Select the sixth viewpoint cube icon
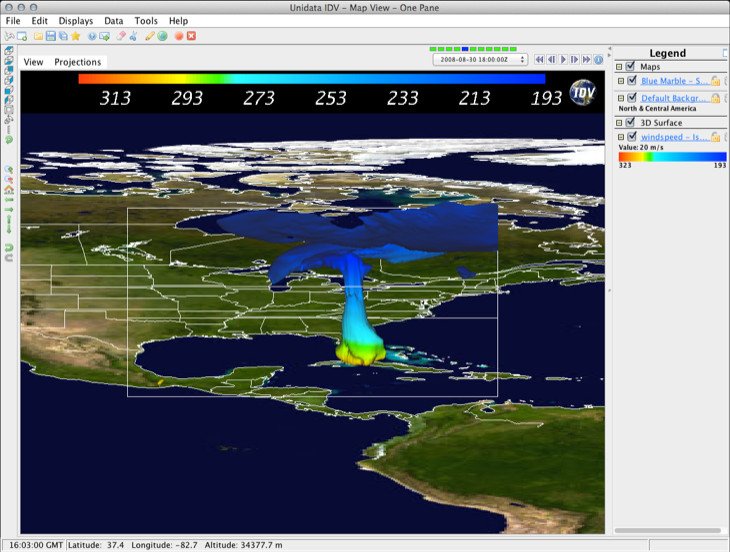The image size is (730, 552). pyautogui.click(x=9, y=99)
